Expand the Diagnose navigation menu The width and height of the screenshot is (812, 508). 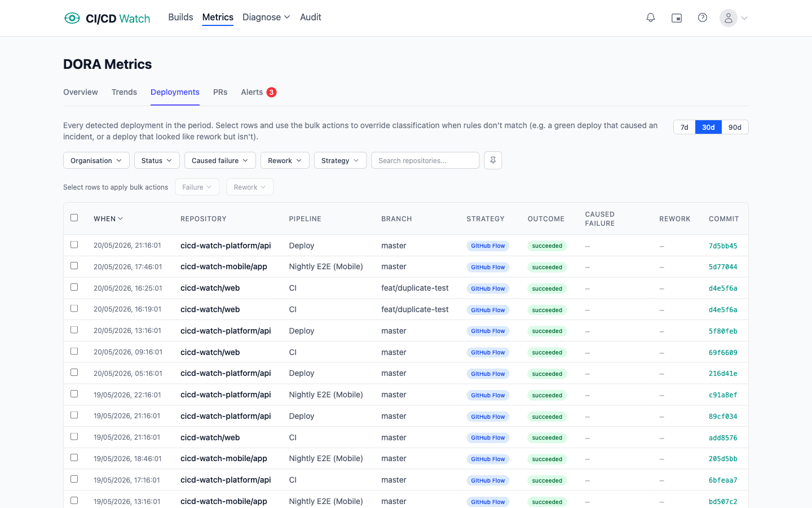click(x=266, y=17)
